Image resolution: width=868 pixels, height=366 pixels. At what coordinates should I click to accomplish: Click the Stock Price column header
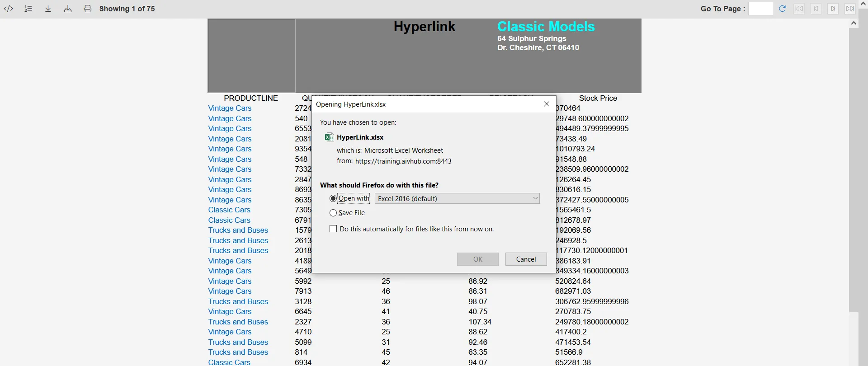[x=598, y=98]
